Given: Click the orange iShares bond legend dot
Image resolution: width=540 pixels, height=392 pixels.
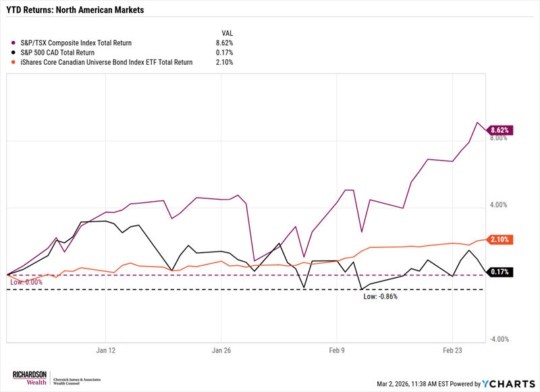Looking at the screenshot, I should pos(16,62).
